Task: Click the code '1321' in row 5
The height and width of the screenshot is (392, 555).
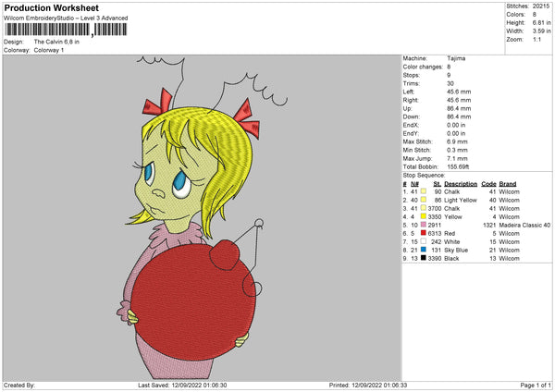Action: [489, 225]
